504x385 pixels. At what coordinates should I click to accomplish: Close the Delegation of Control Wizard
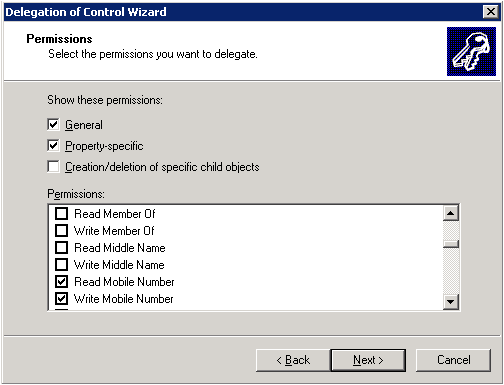pyautogui.click(x=490, y=12)
